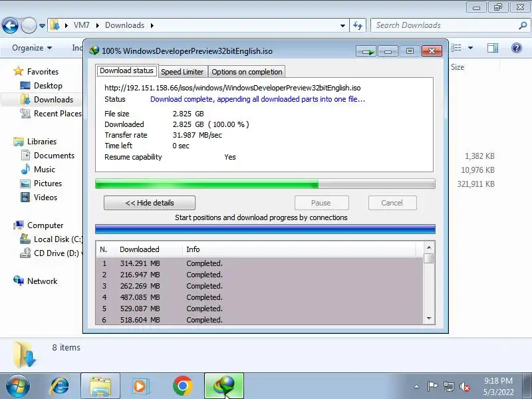Screen dimensions: 532x399
Task: Open Music library
Action: point(44,170)
